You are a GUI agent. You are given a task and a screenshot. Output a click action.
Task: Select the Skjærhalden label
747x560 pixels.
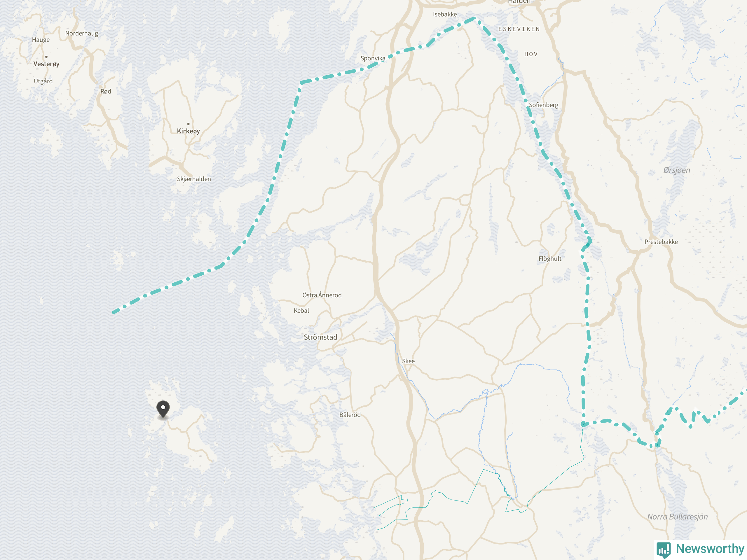[194, 179]
